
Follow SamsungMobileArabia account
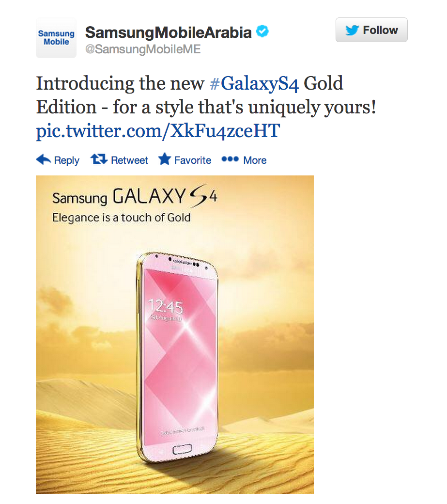[371, 30]
